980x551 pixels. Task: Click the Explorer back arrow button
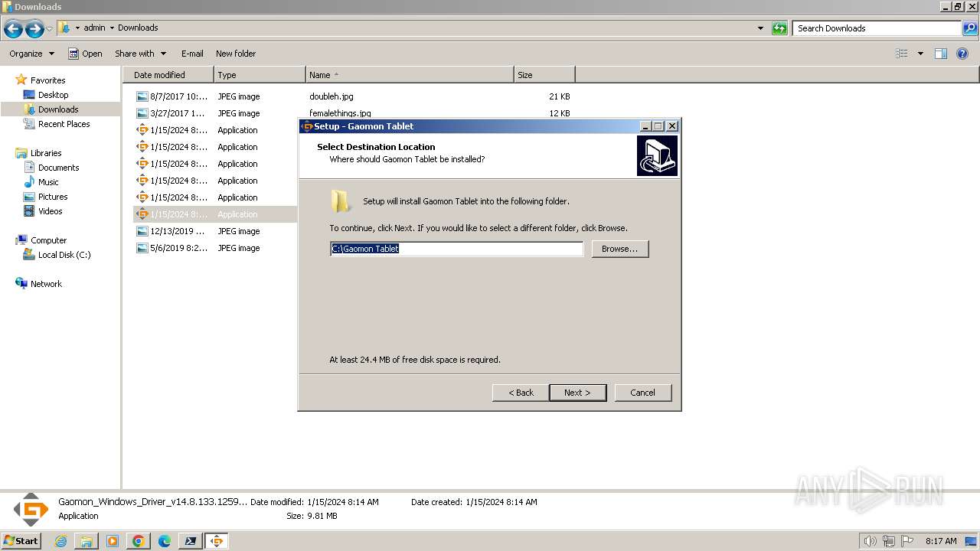tap(13, 29)
